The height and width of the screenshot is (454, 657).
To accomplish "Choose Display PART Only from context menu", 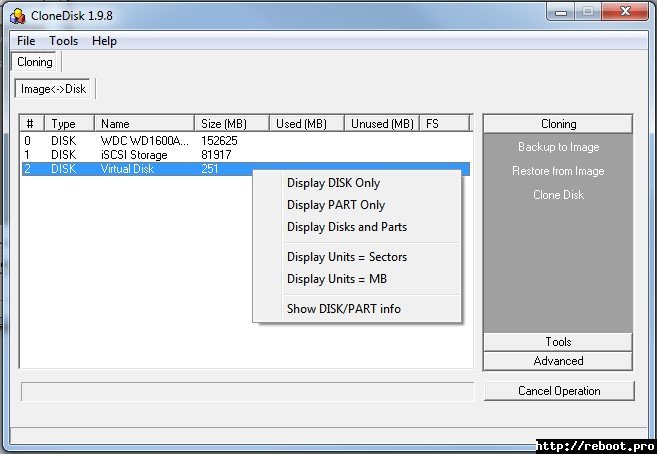I will [x=336, y=205].
